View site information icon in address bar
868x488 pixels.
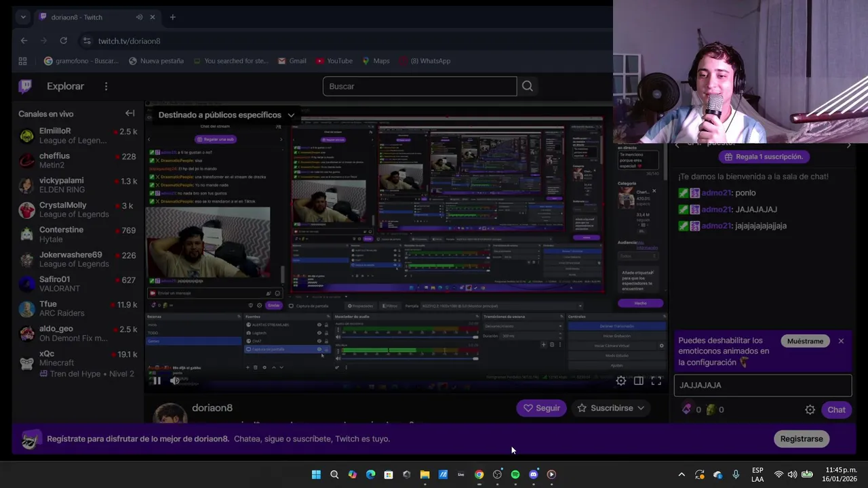[x=86, y=41]
